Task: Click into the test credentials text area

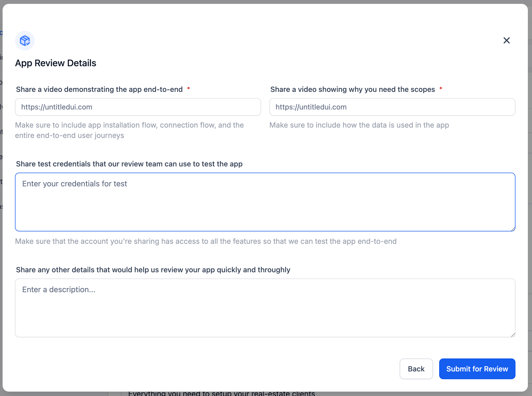Action: tap(265, 202)
